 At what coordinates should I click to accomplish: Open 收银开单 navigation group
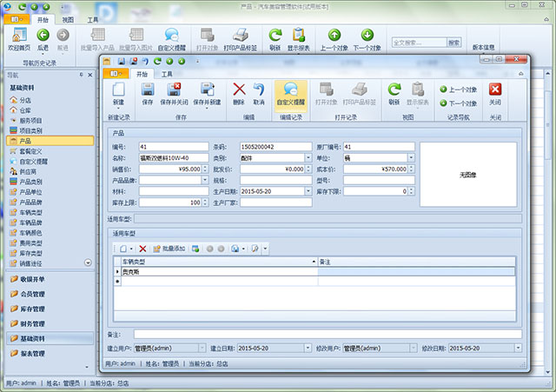pyautogui.click(x=50, y=279)
